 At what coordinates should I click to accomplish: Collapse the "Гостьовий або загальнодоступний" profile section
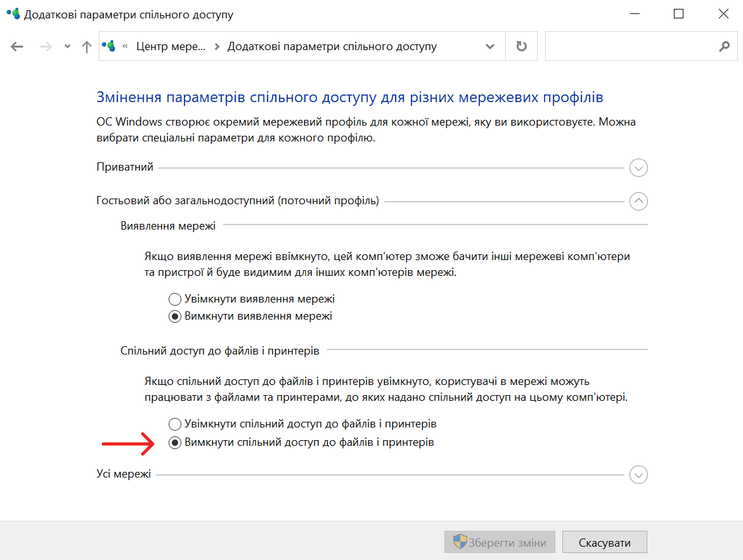638,202
